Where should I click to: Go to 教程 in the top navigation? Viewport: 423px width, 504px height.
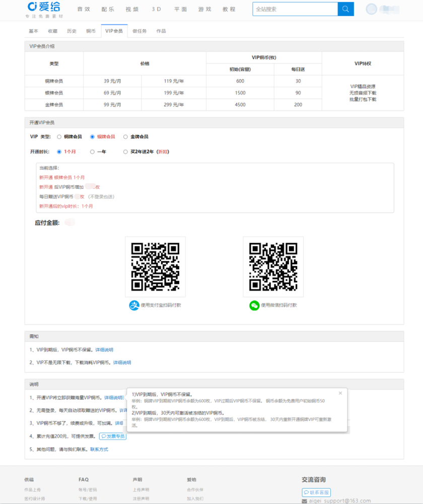click(229, 10)
